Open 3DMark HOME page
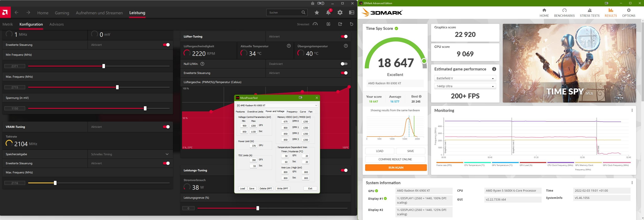The image size is (644, 220). point(544,13)
